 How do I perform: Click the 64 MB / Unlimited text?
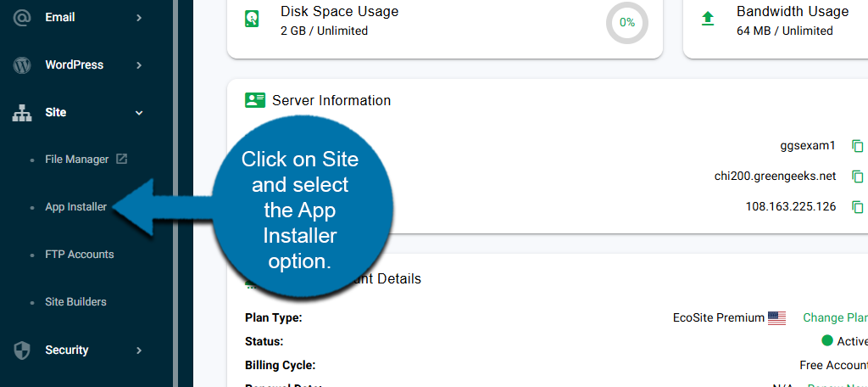pos(785,31)
